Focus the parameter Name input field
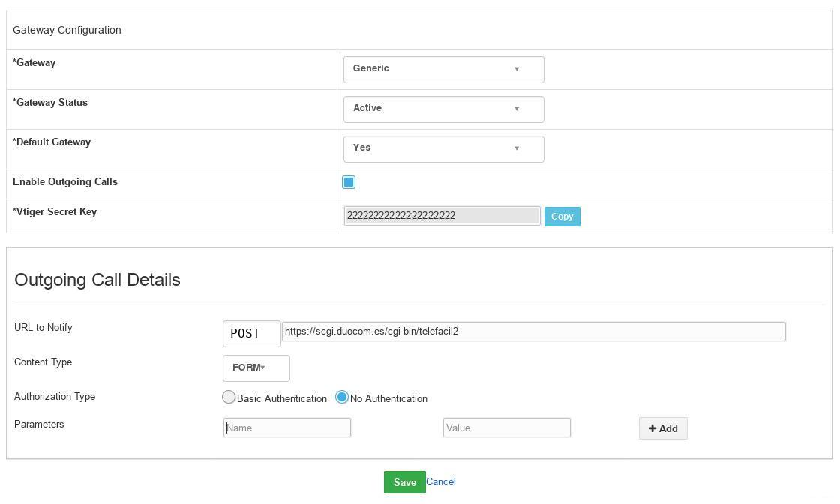Image resolution: width=840 pixels, height=504 pixels. pos(286,427)
